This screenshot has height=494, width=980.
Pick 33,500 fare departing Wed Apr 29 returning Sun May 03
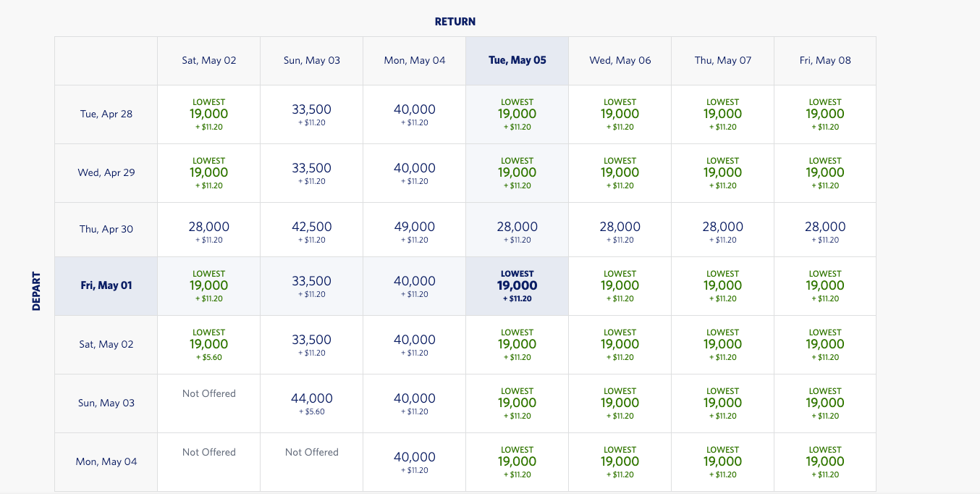[311, 172]
